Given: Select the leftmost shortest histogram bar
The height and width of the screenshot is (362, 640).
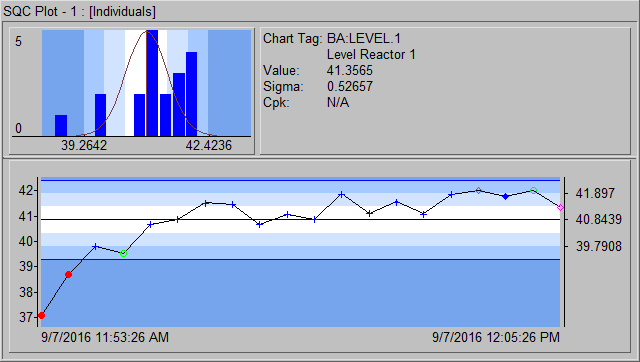Looking at the screenshot, I should (x=61, y=125).
